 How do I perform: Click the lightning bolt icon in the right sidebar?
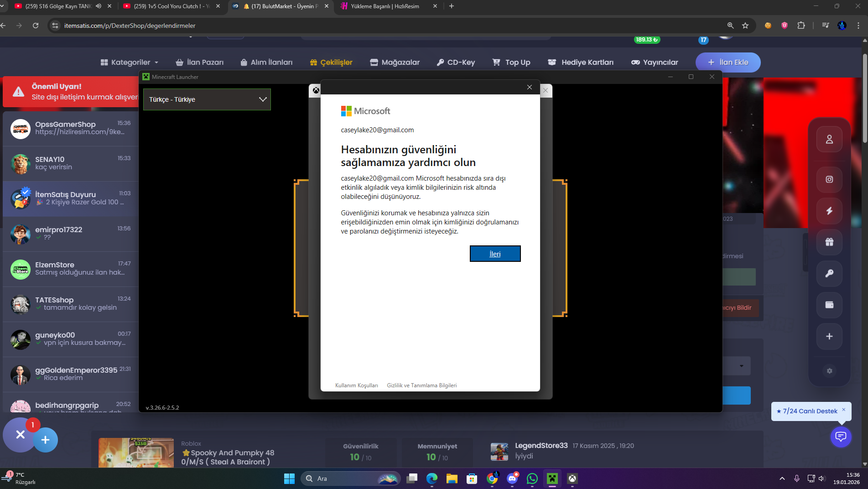click(x=829, y=211)
